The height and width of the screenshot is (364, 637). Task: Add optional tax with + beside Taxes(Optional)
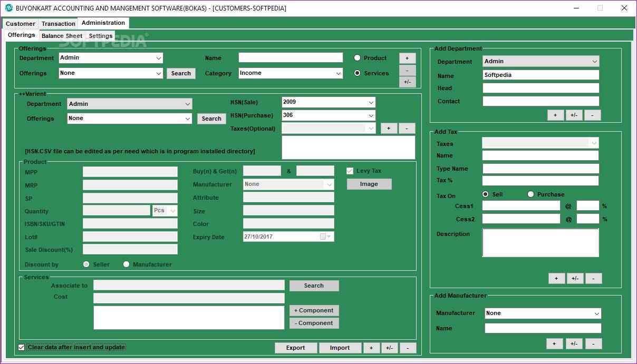coord(389,128)
